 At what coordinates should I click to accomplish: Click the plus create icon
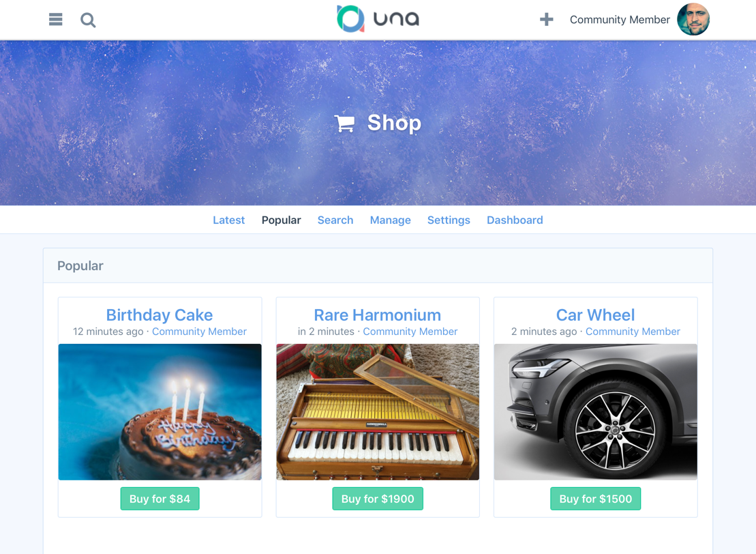point(546,19)
